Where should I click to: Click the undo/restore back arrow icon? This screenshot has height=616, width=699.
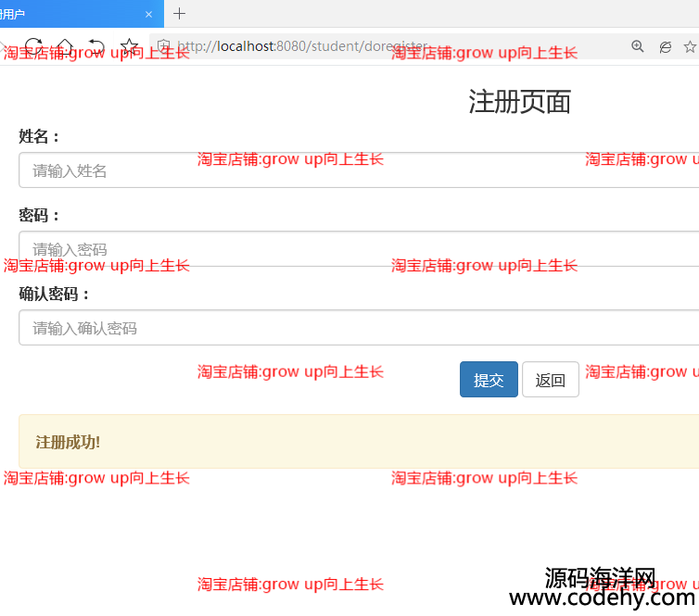(96, 46)
